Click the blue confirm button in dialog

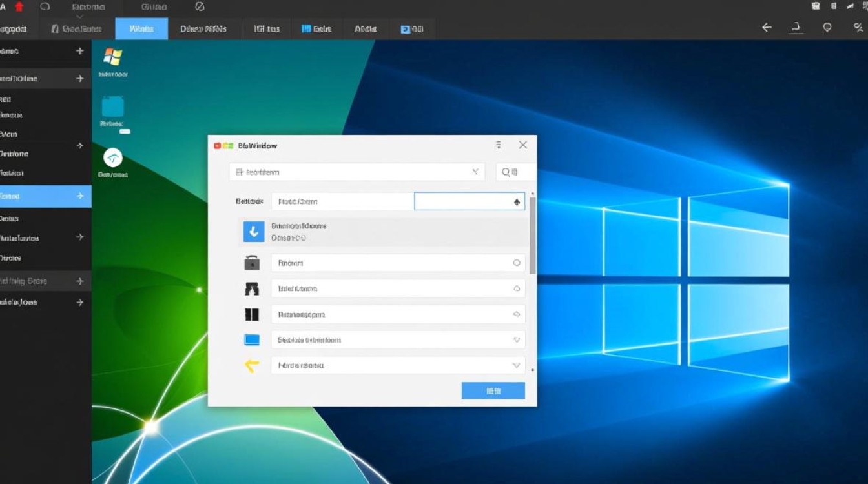[x=493, y=390]
